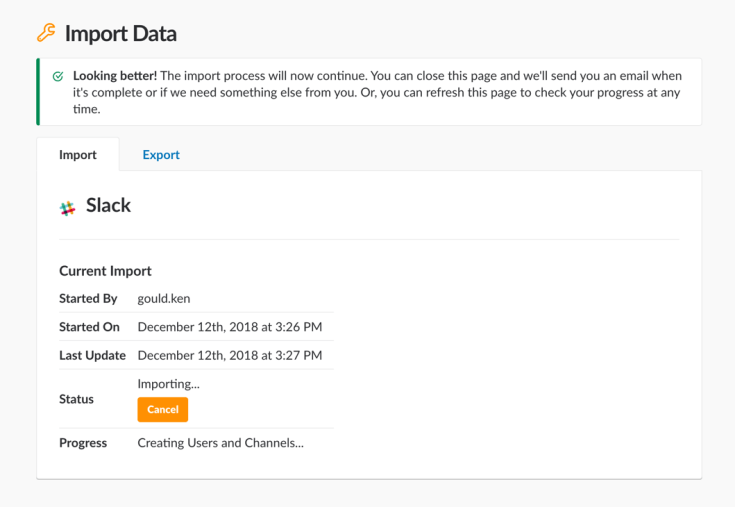
Task: Click the Slack logo icon
Action: click(68, 208)
